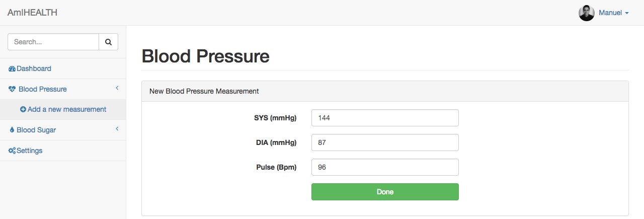Click the Dashboard gauge icon

point(12,69)
